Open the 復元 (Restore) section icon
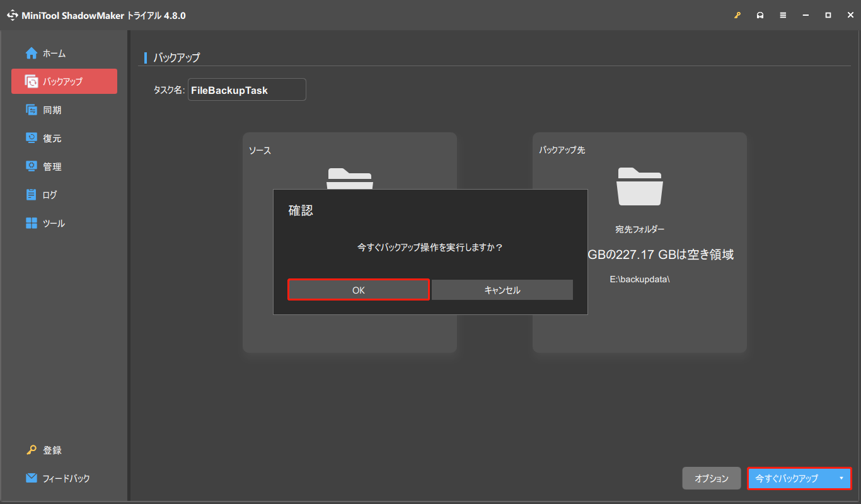 [30, 138]
